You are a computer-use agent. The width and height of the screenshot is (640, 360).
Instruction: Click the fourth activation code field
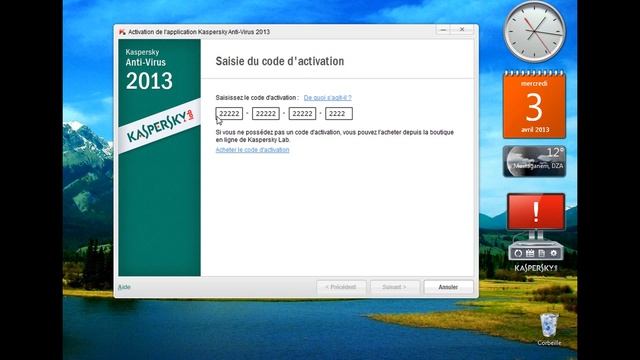[x=339, y=113]
